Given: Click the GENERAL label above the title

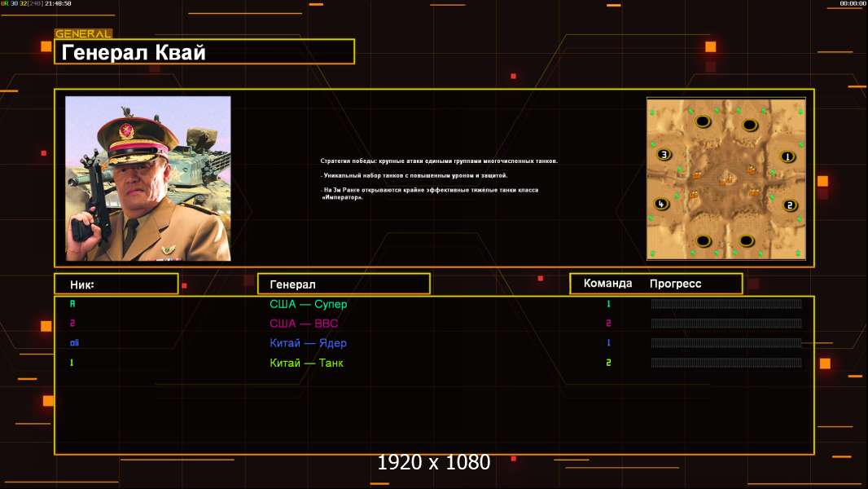Looking at the screenshot, I should click(84, 33).
